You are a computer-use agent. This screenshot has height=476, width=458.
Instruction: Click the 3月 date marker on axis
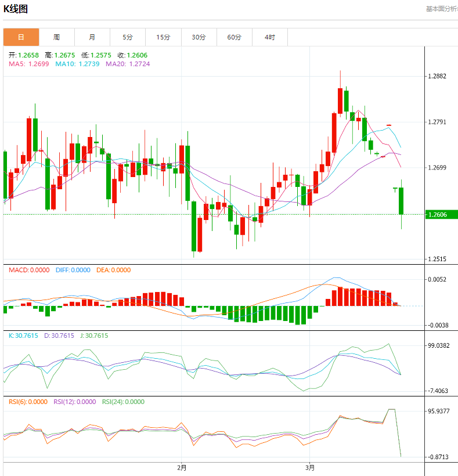coord(310,467)
